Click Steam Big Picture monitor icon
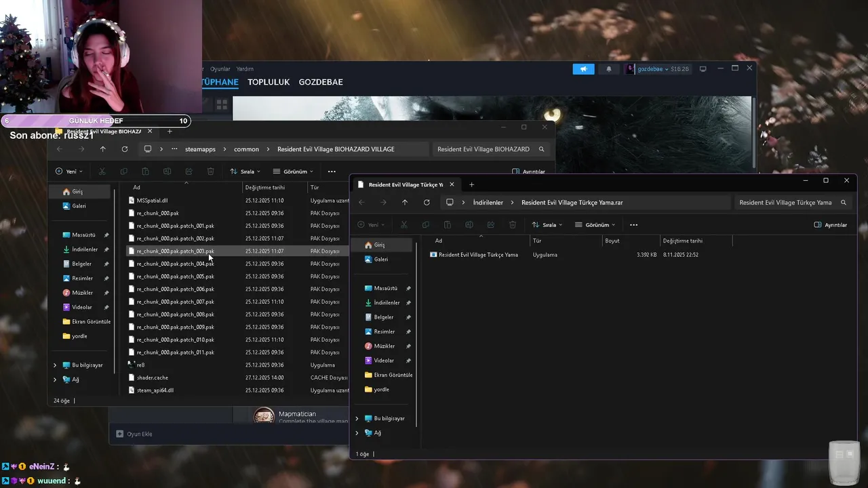Viewport: 868px width, 488px height. click(703, 69)
